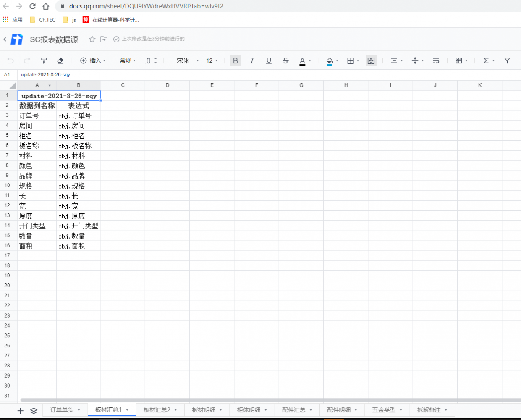Apply strikethrough formatting
The image size is (521, 420).
285,60
